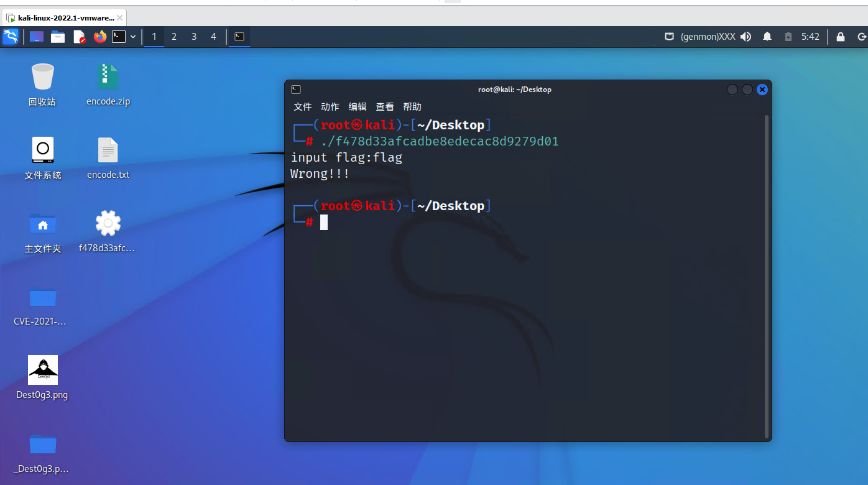Maximize the terminal window

747,90
